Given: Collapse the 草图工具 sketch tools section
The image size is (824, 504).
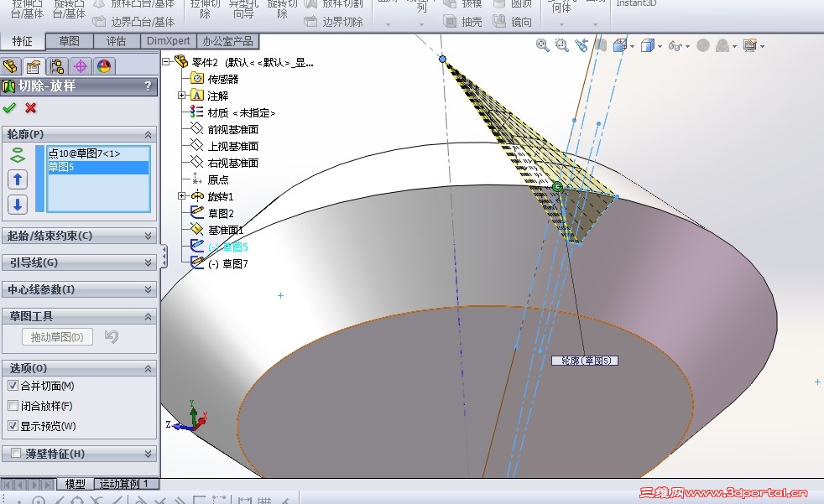Looking at the screenshot, I should (148, 316).
